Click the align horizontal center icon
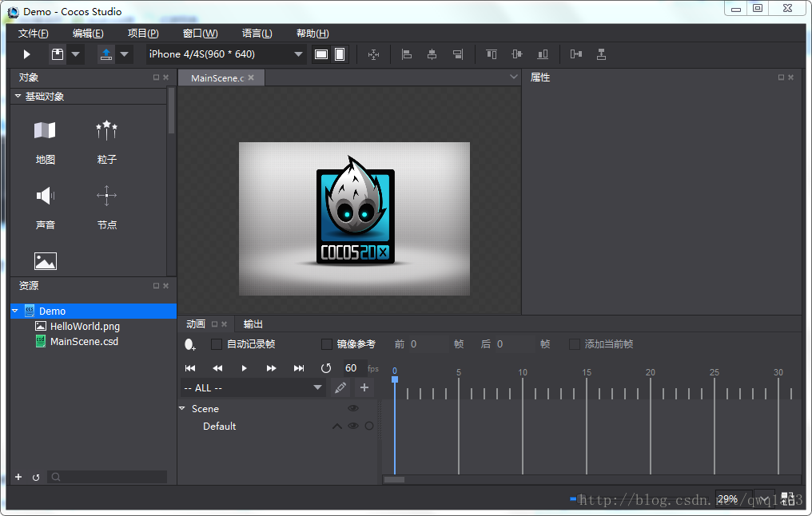The width and height of the screenshot is (812, 516). click(432, 54)
